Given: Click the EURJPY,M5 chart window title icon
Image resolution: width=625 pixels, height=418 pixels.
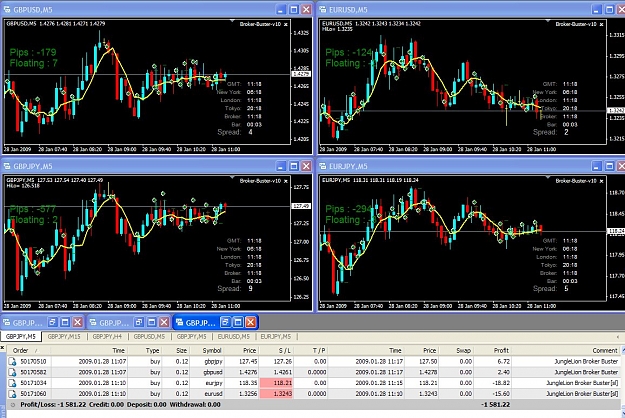Looking at the screenshot, I should 323,166.
